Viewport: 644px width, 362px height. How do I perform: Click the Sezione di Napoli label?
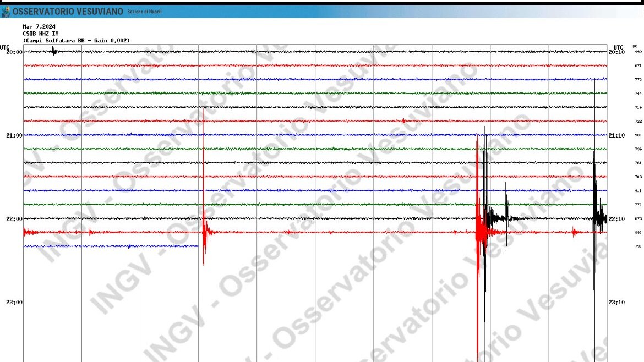(x=145, y=12)
